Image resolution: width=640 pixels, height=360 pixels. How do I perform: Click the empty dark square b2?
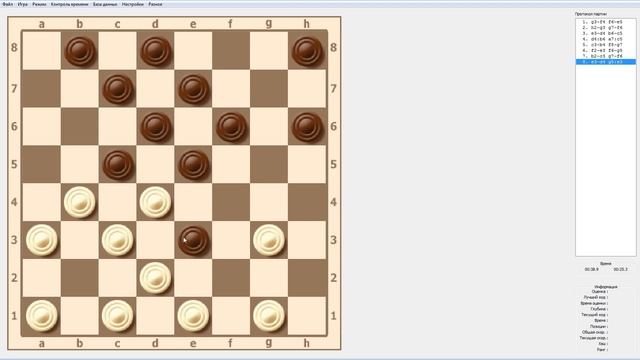[80, 278]
